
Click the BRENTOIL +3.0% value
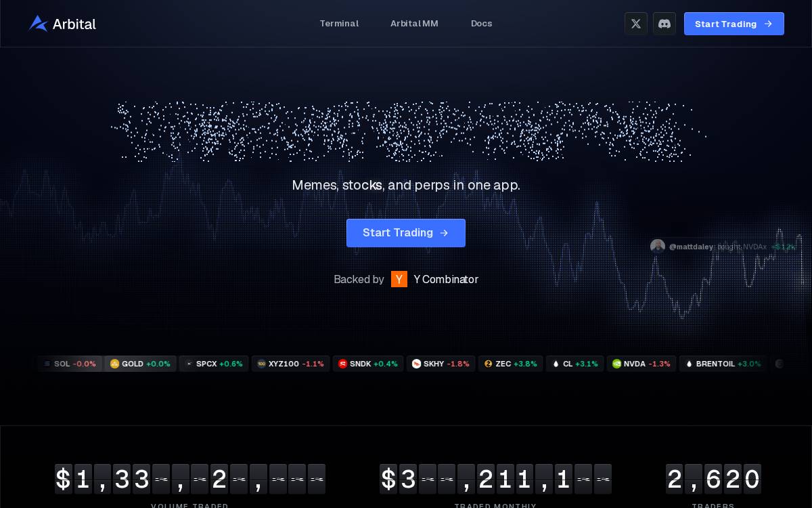[749, 364]
